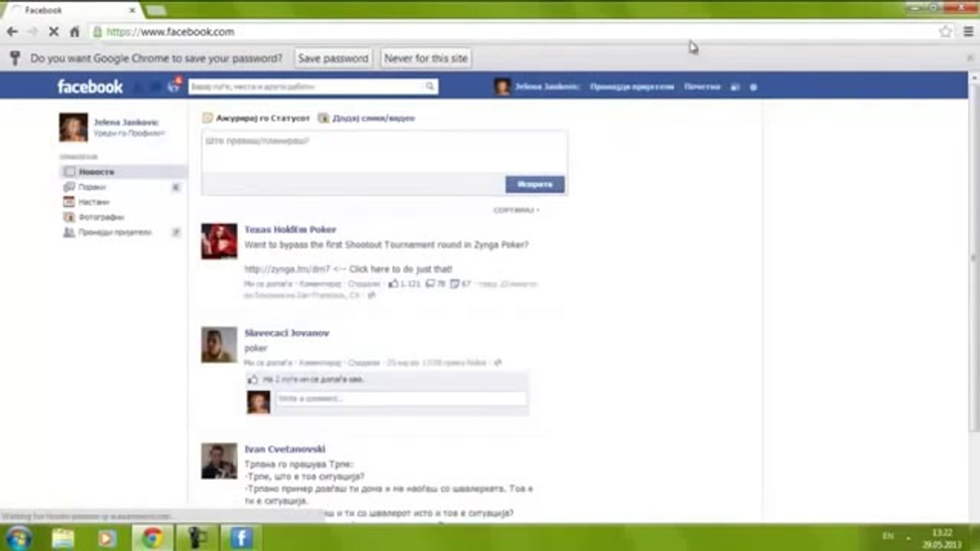The height and width of the screenshot is (551, 980).
Task: Open the privacy shortcuts lock icon
Action: click(736, 87)
